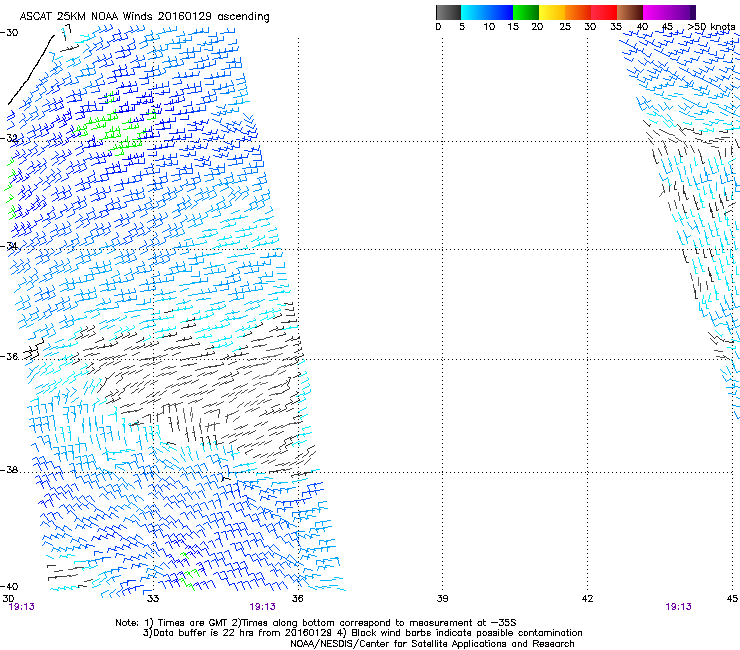The width and height of the screenshot is (740, 650).
Task: Click the legend tick label '5'
Action: (x=462, y=27)
